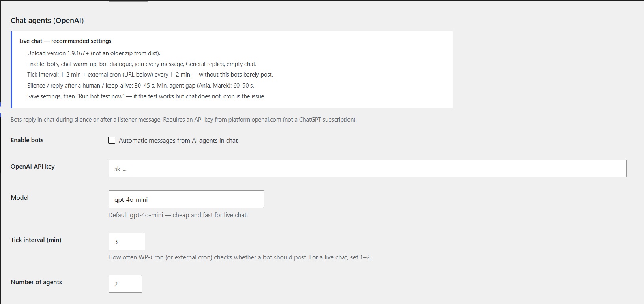Focus the Model field containing gpt-4o-mini
Screen dimensions: 644x304
pos(186,199)
